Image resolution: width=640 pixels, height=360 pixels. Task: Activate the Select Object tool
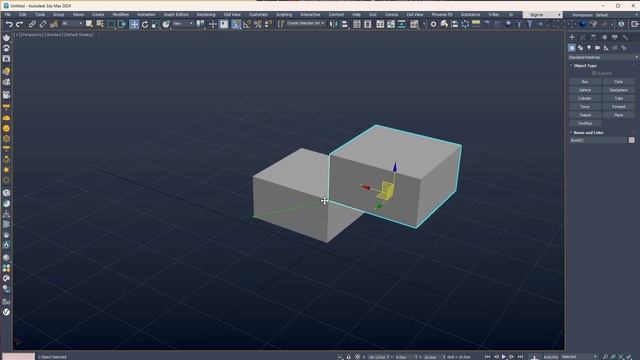[89, 24]
